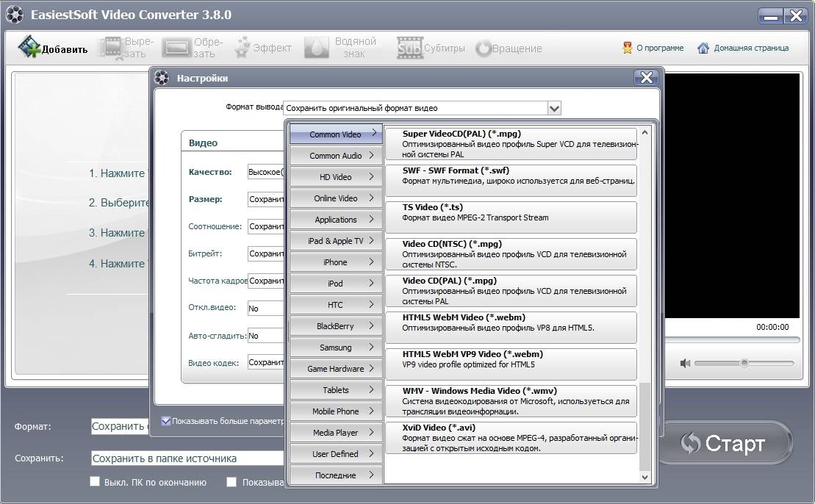Open the Субтитры subtitle tool
Image resolution: width=815 pixels, height=504 pixels.
[431, 48]
